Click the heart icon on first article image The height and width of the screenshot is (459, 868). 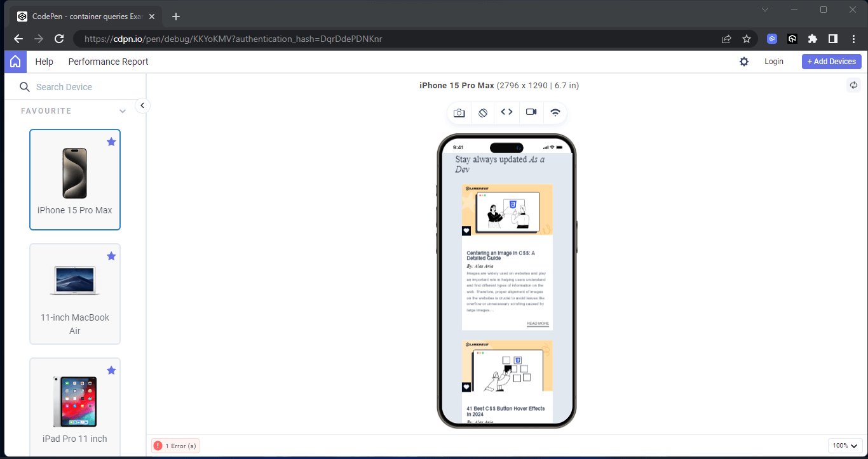click(466, 231)
